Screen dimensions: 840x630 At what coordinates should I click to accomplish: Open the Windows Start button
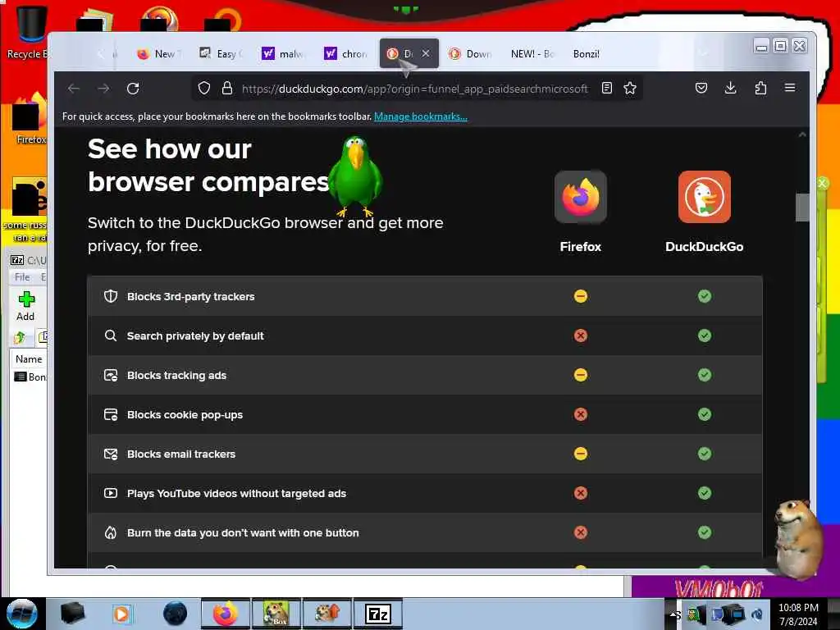point(21,614)
